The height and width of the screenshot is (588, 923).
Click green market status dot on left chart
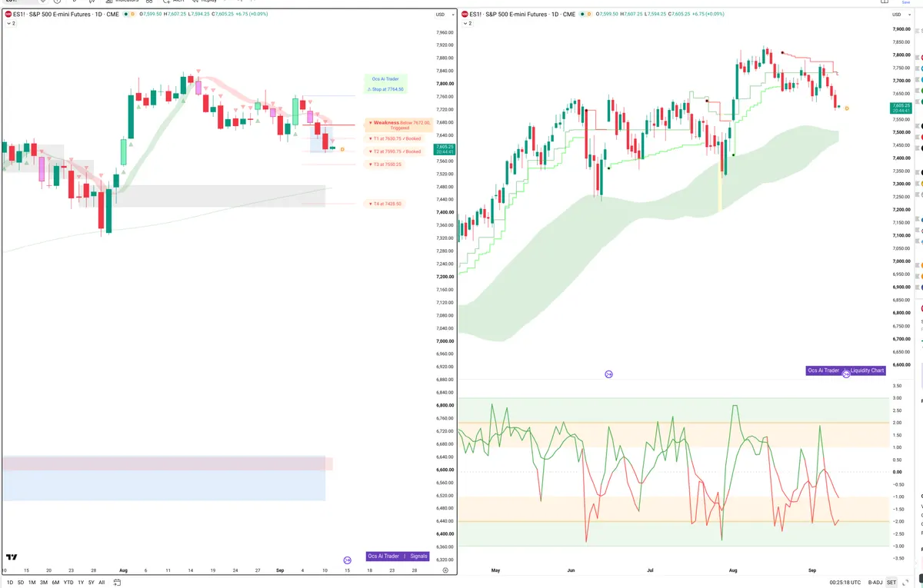click(127, 15)
